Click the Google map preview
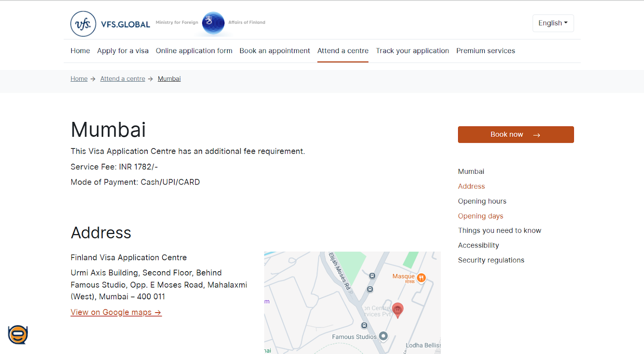Image resolution: width=644 pixels, height=354 pixels. click(x=352, y=303)
